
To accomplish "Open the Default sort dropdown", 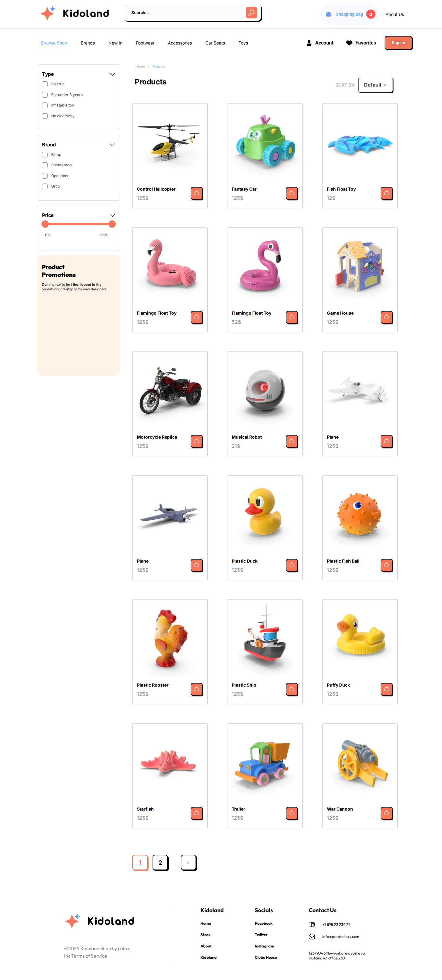I will [375, 85].
